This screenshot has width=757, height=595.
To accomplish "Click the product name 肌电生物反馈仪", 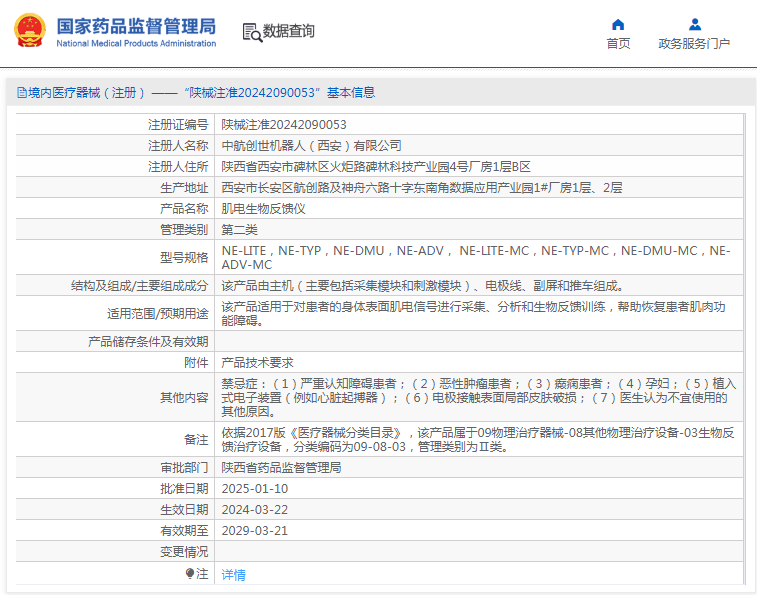I will point(263,209).
